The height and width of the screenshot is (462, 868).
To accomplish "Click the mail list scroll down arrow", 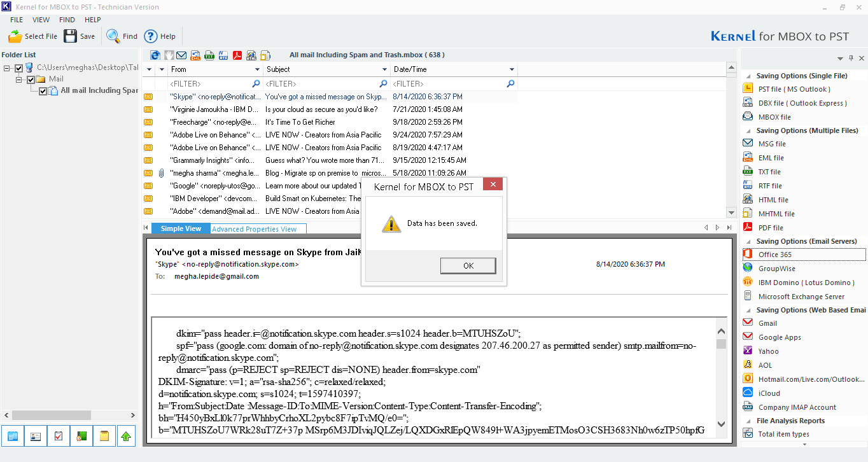I will 731,213.
